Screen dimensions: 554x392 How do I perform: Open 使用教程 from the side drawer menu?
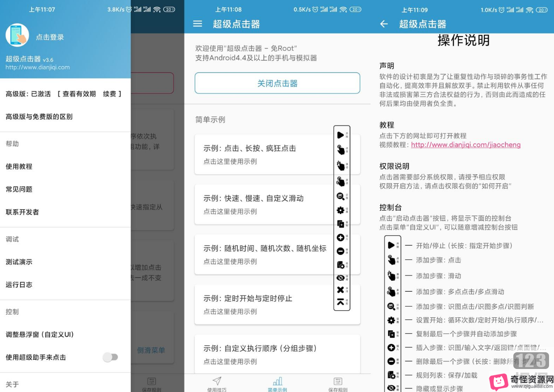[19, 166]
